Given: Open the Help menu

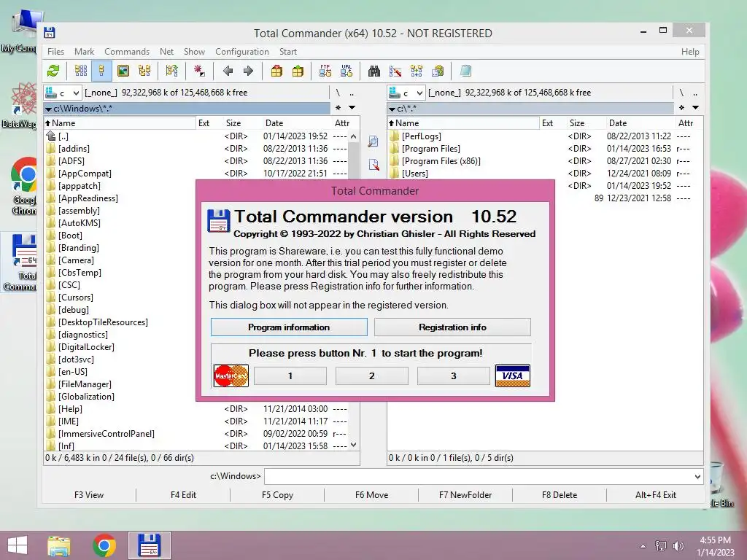Looking at the screenshot, I should [x=690, y=52].
